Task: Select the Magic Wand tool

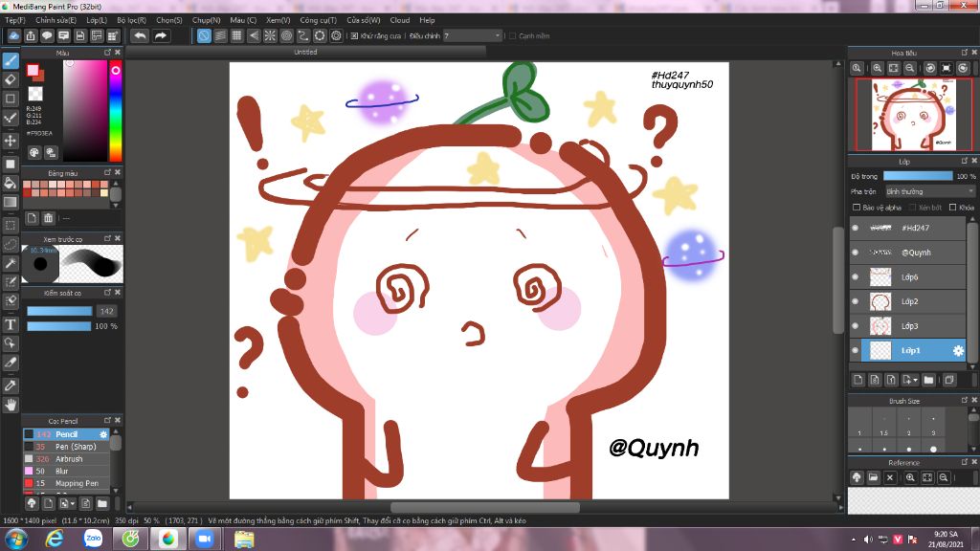Action: (x=11, y=263)
